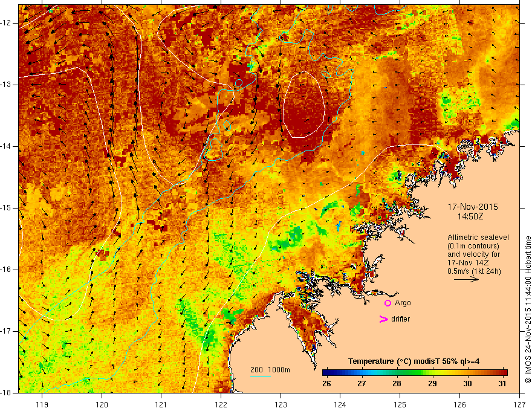532x411 pixels.
Task: Click colorbar tick label 28
Action: point(397,384)
